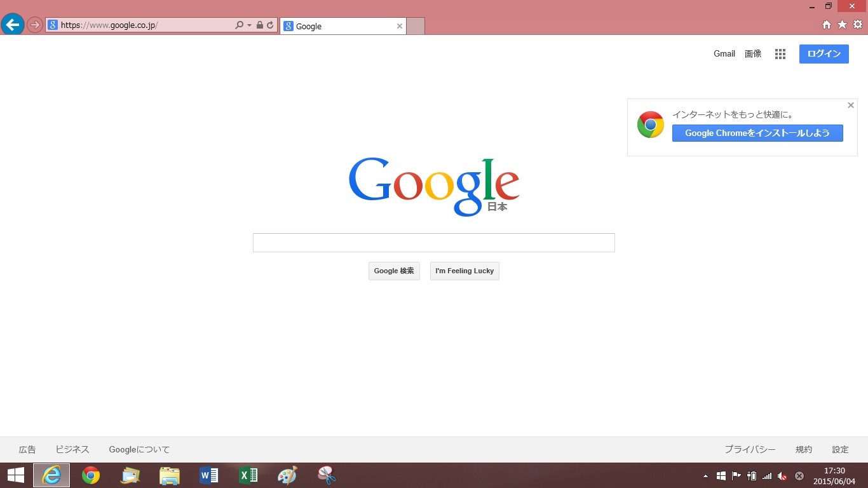Click I'm Feeling Lucky button
Image resolution: width=868 pixels, height=488 pixels.
[465, 271]
